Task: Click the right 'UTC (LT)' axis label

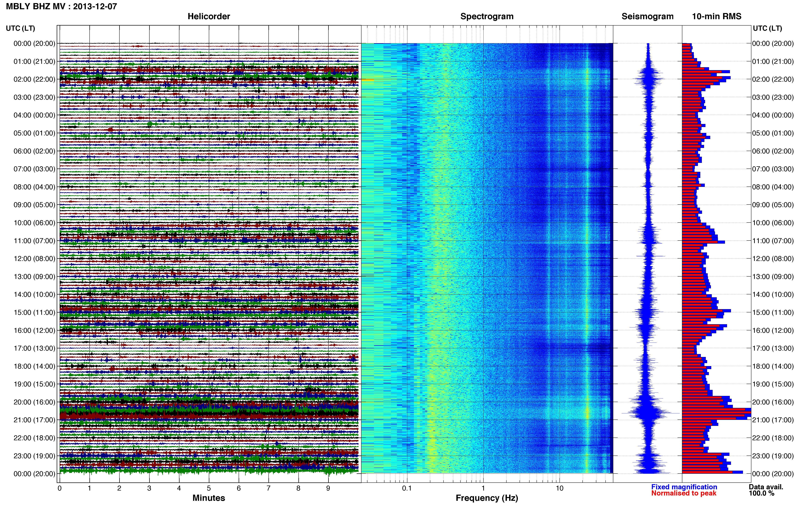Action: pyautogui.click(x=767, y=28)
